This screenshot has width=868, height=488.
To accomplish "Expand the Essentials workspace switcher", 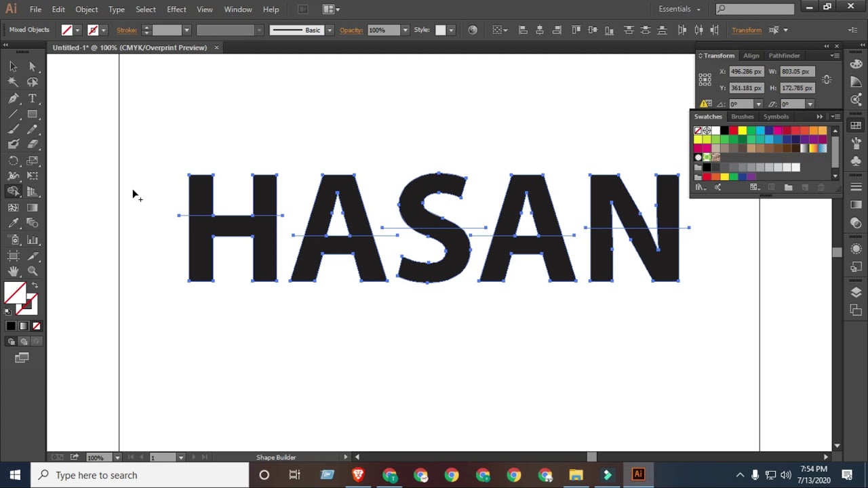I will 680,9.
